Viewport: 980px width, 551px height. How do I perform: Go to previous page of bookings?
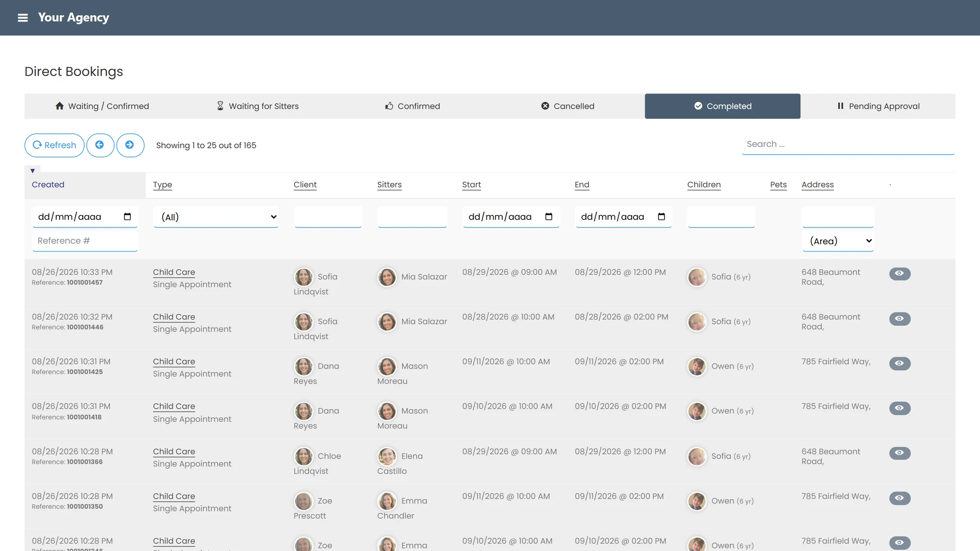pos(100,145)
